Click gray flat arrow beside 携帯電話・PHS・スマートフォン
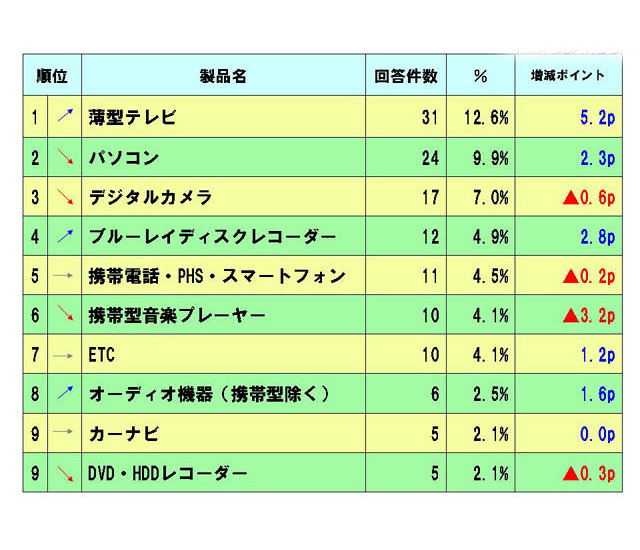Screen dimensions: 640x550 tap(63, 275)
